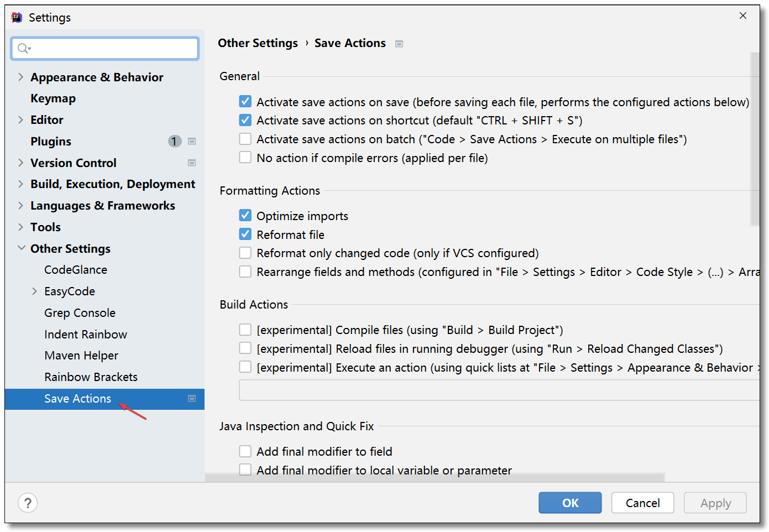Check no action if compile errors

click(245, 158)
